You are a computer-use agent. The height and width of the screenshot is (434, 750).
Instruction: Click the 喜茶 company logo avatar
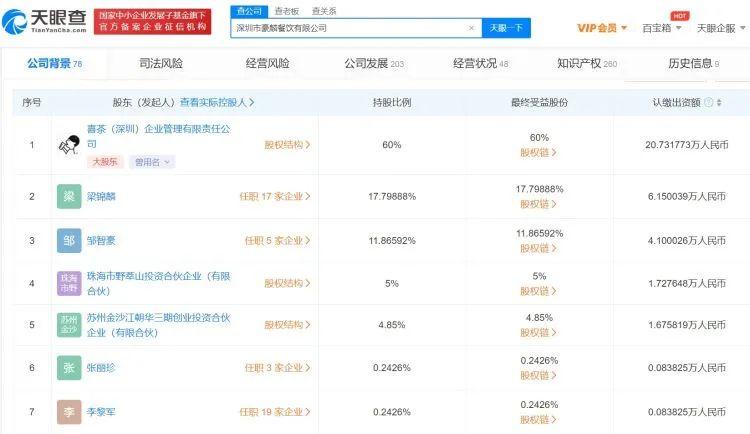69,145
